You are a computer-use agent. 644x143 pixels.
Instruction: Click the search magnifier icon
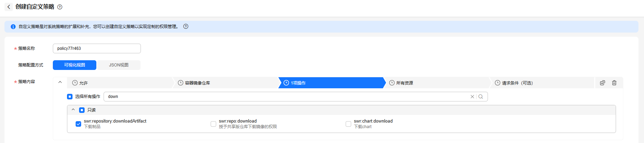pyautogui.click(x=481, y=97)
